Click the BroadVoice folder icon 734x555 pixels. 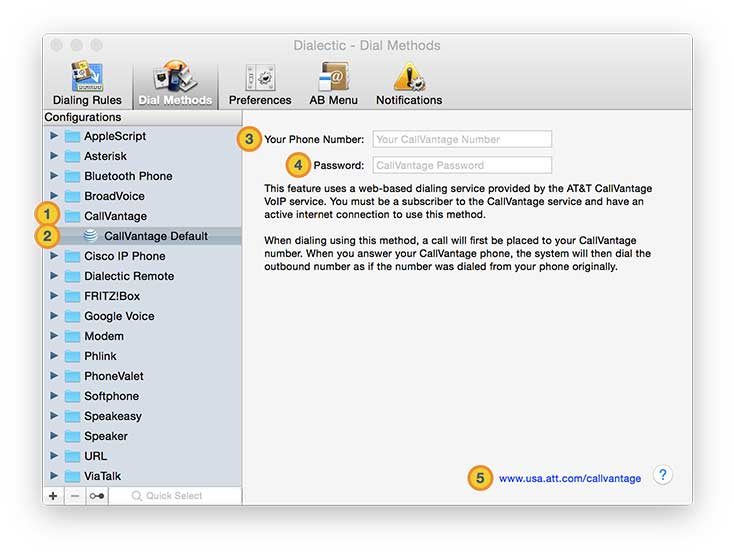click(72, 197)
